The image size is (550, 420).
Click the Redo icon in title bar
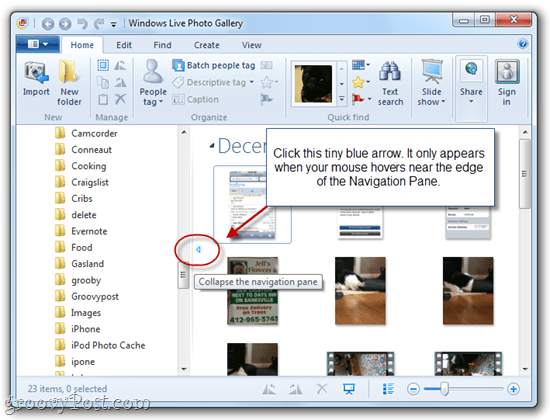pos(99,24)
